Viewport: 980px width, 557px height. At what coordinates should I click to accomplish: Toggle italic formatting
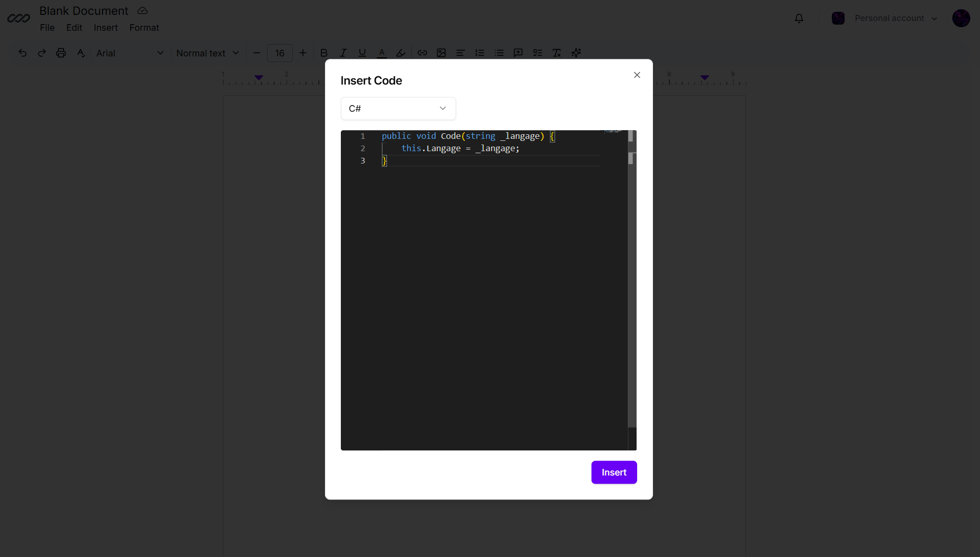(x=343, y=53)
